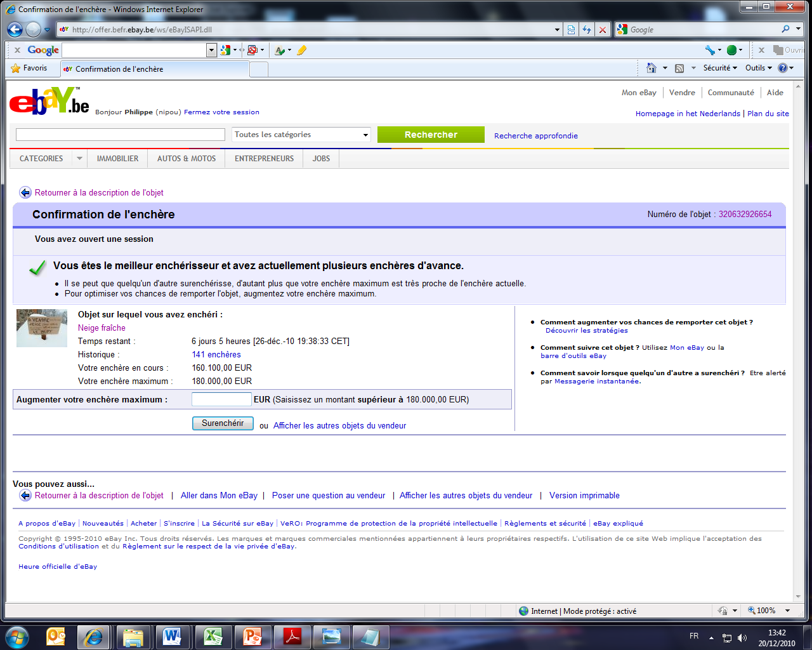Screen dimensions: 812x650
Task: Open Excel from the taskbar
Action: [x=213, y=637]
